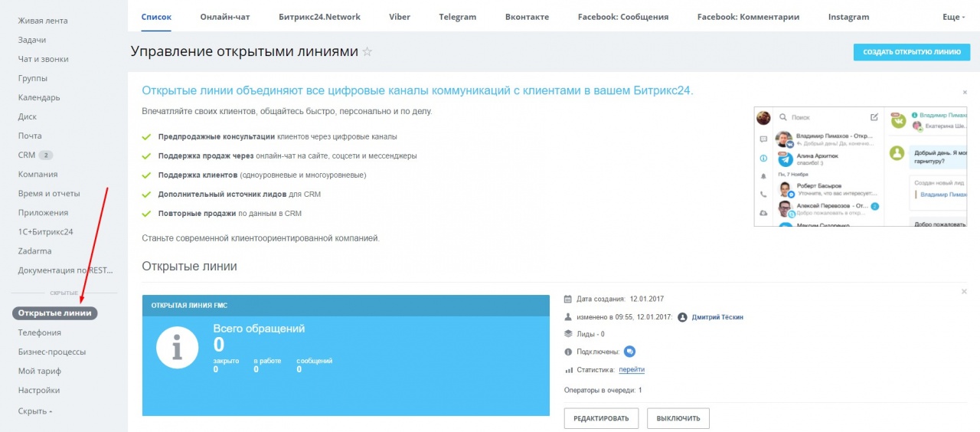
Task: Click the Открытые линии section heading
Action: click(x=189, y=267)
